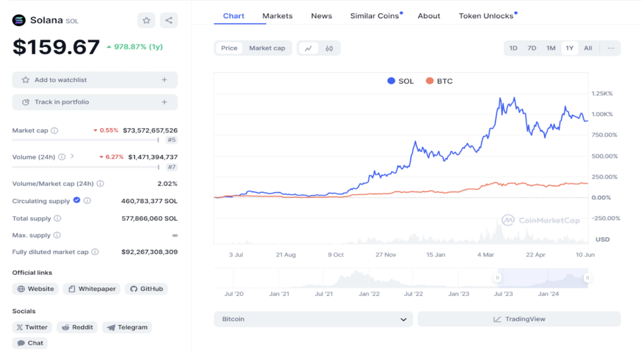Show the Volume (24h) info tooltip icon
644x362 pixels.
tap(62, 157)
